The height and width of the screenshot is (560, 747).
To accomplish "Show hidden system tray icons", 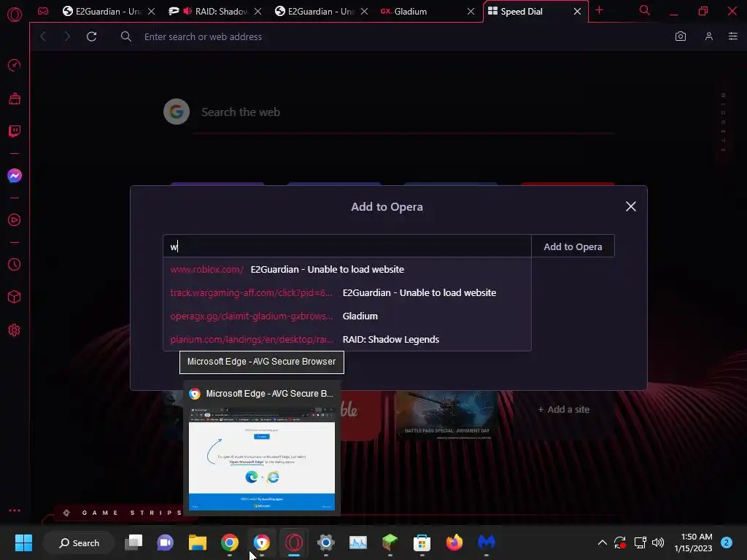I will (602, 542).
